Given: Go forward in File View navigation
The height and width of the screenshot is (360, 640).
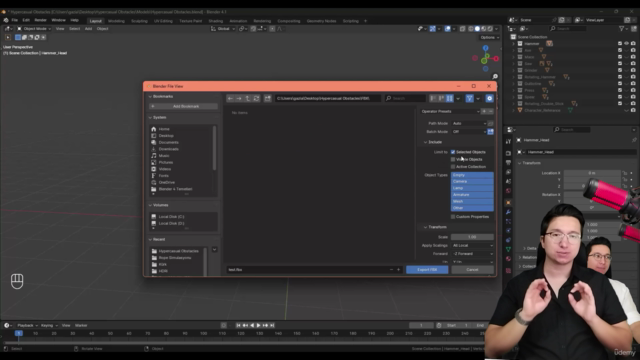Looking at the screenshot, I should pos(239,98).
